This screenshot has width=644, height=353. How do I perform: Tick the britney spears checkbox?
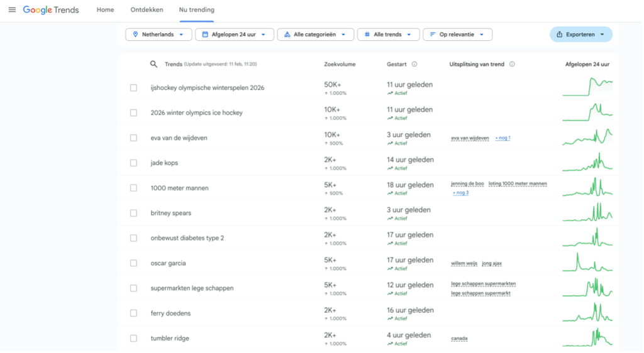[133, 213]
